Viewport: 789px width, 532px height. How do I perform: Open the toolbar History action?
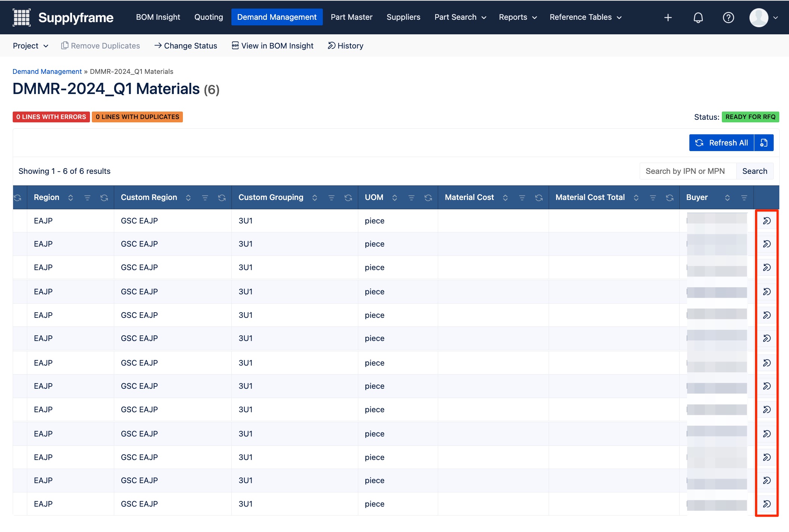(x=346, y=46)
